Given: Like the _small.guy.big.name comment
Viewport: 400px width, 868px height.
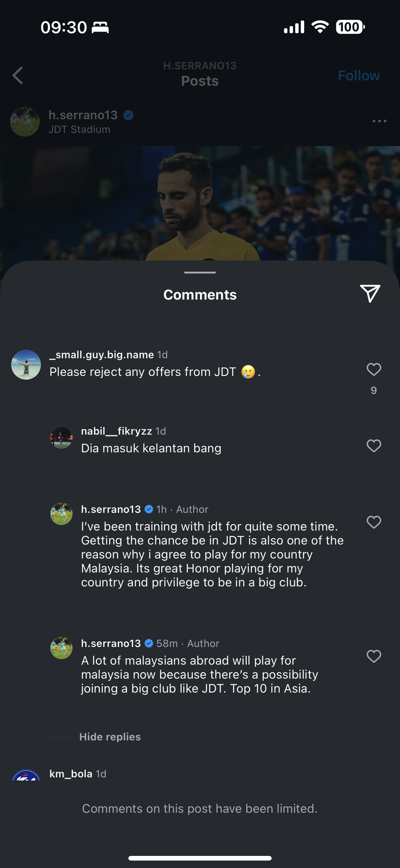Looking at the screenshot, I should coord(373,370).
